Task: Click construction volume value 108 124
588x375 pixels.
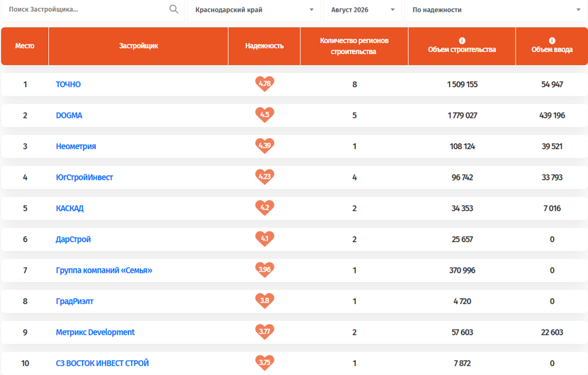Action: [x=462, y=146]
